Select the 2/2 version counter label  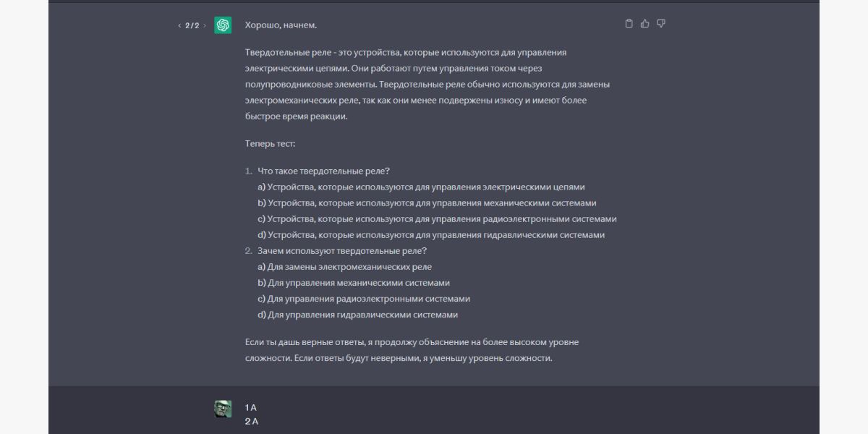190,24
